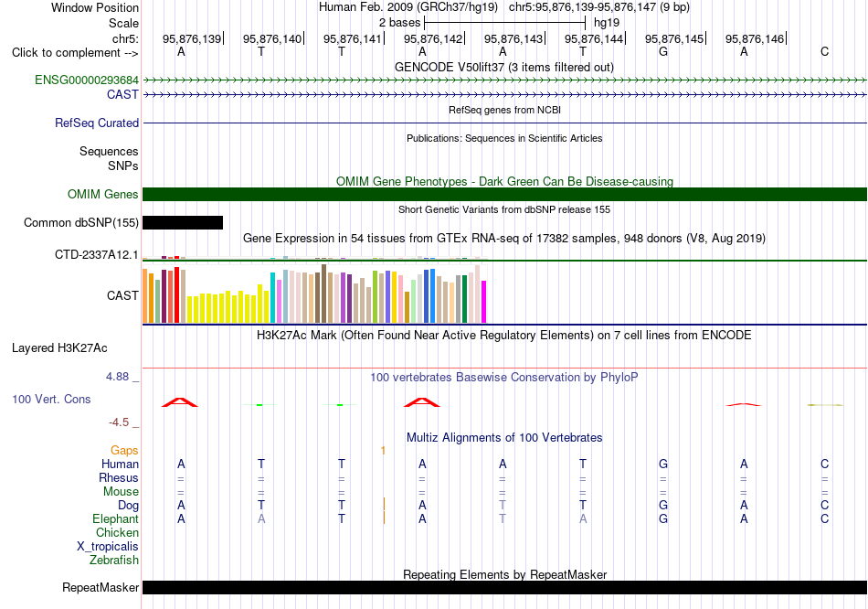Click the orange Gaps label
868x609 pixels.
click(x=124, y=450)
